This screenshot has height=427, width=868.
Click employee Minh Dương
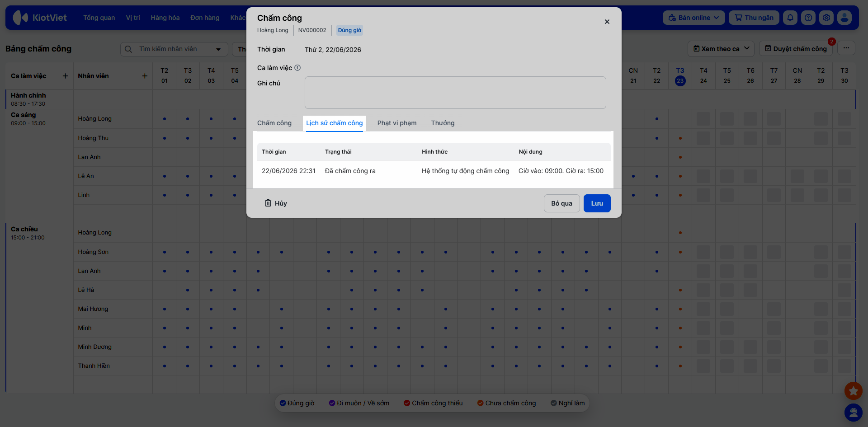pos(94,347)
